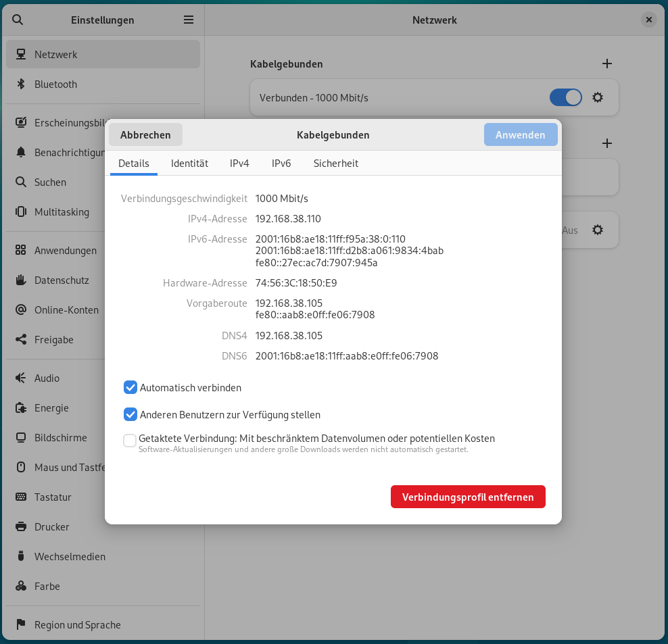The image size is (668, 644).
Task: Open gear settings for wired connection
Action: (x=598, y=97)
